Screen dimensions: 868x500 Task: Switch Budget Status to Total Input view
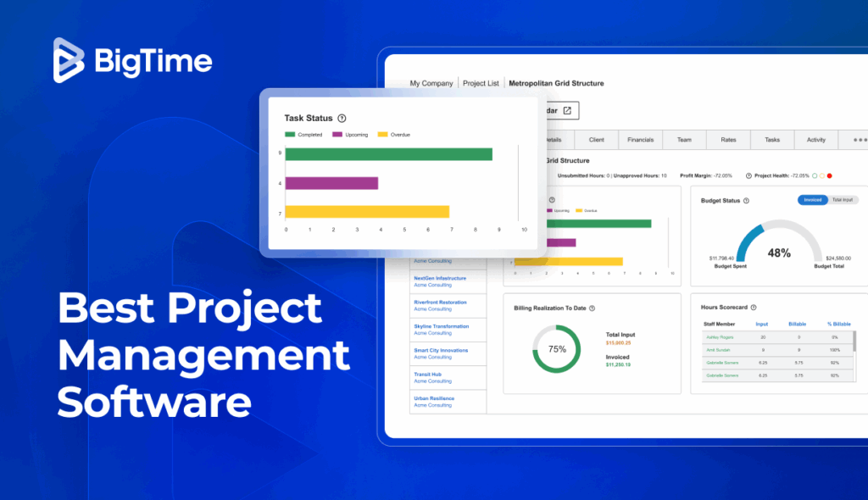click(x=843, y=200)
